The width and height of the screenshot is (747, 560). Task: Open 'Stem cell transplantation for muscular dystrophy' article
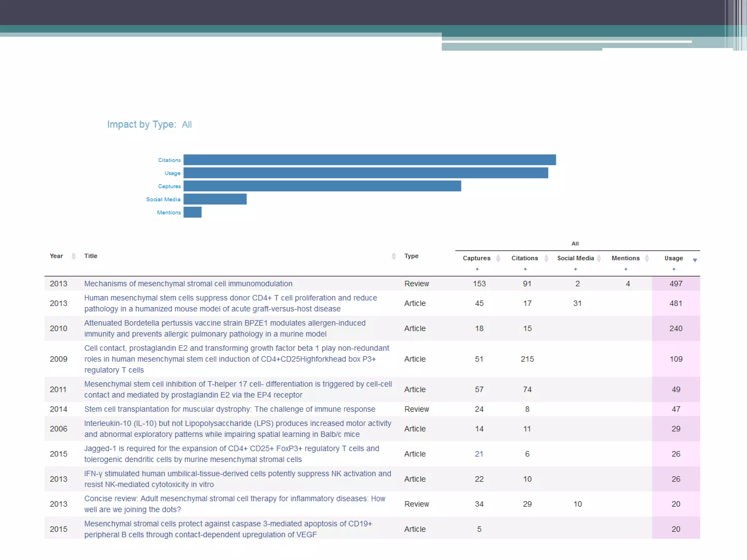(x=229, y=409)
